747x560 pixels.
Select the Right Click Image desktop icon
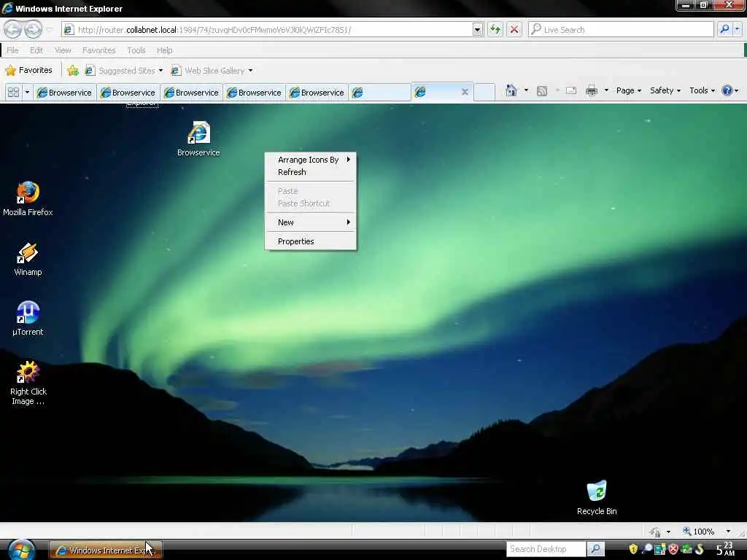[x=28, y=383]
